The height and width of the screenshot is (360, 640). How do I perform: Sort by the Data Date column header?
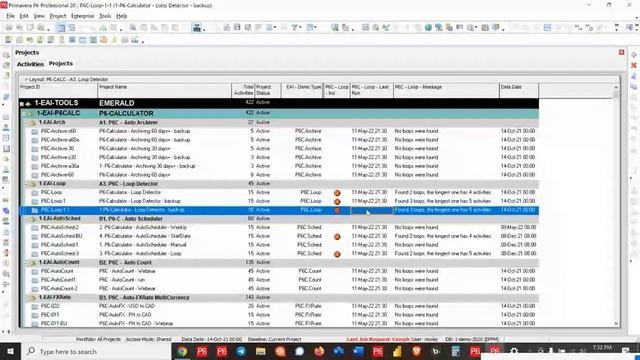pyautogui.click(x=519, y=90)
